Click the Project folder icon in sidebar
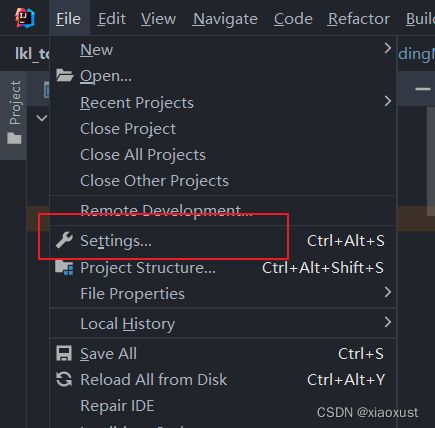The height and width of the screenshot is (428, 435). coord(14,138)
